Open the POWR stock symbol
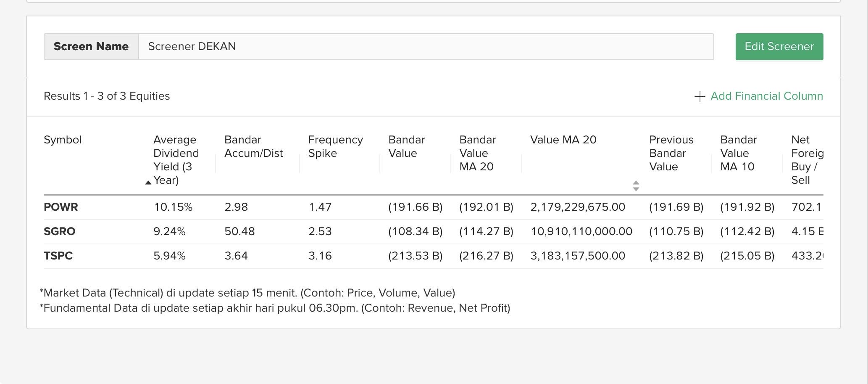This screenshot has width=868, height=384. [61, 207]
